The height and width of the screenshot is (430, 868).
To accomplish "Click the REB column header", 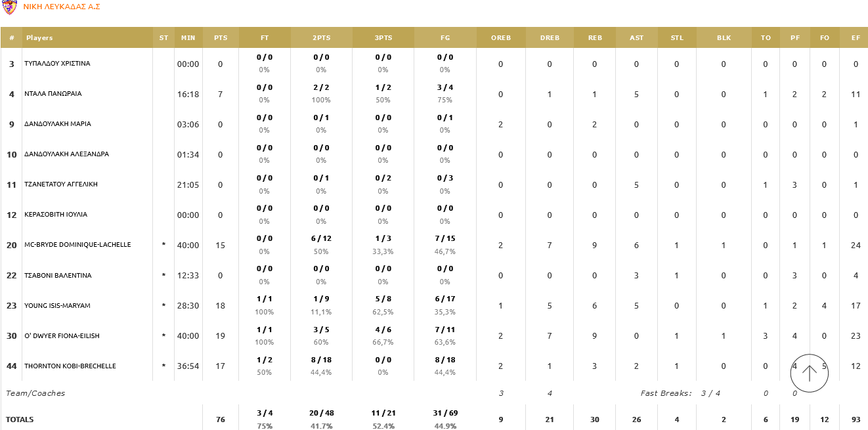I will click(595, 38).
